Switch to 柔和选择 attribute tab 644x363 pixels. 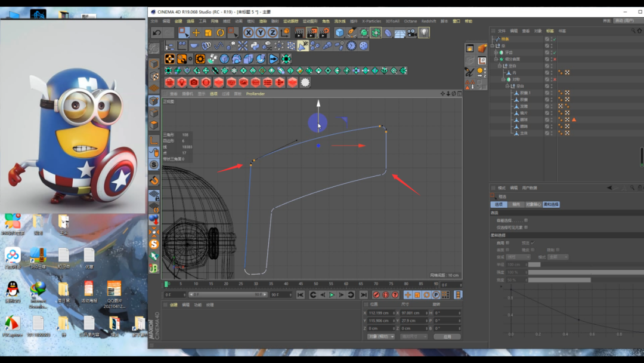(551, 204)
